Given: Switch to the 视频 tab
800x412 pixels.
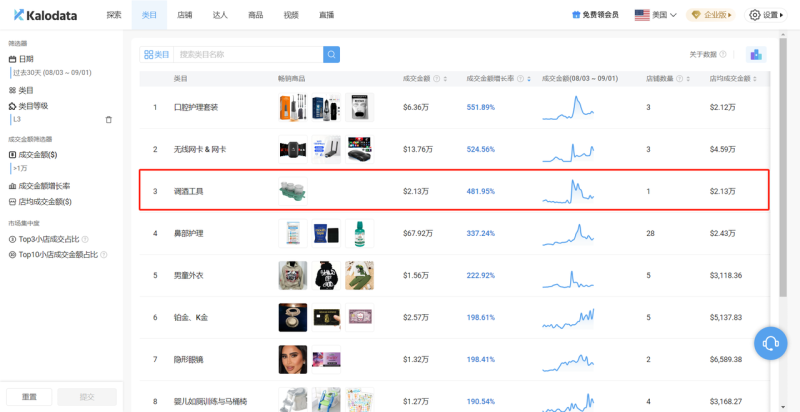Looking at the screenshot, I should (291, 15).
